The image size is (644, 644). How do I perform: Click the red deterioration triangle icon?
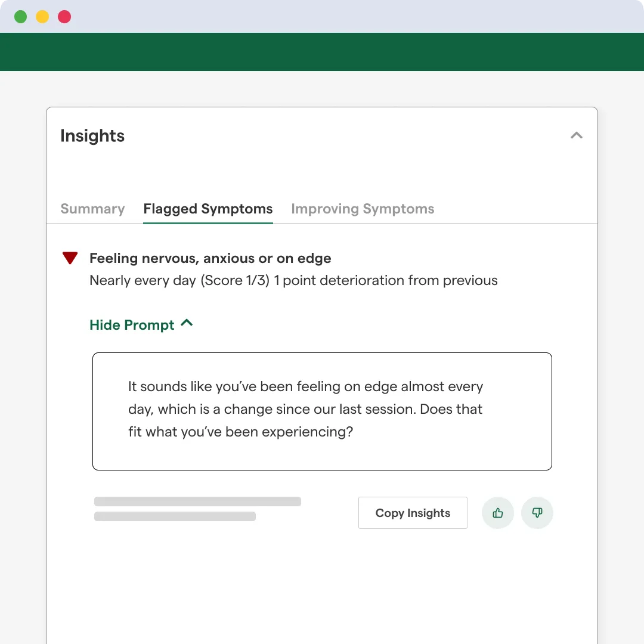[x=70, y=258]
